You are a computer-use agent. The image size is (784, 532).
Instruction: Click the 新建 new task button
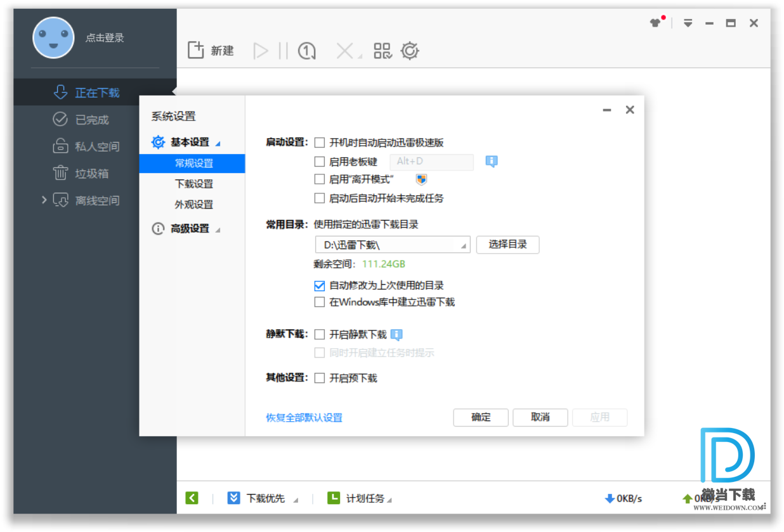coord(211,51)
